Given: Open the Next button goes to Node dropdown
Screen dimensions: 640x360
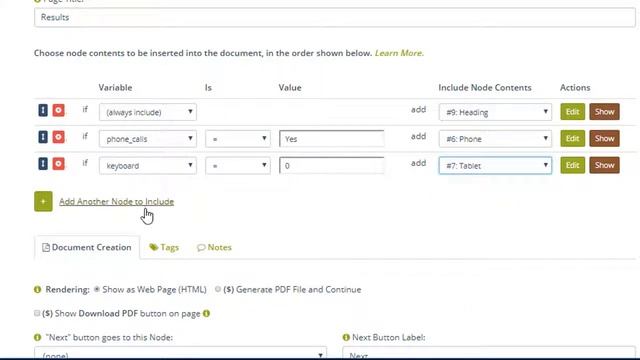Looking at the screenshot, I should [180, 353].
